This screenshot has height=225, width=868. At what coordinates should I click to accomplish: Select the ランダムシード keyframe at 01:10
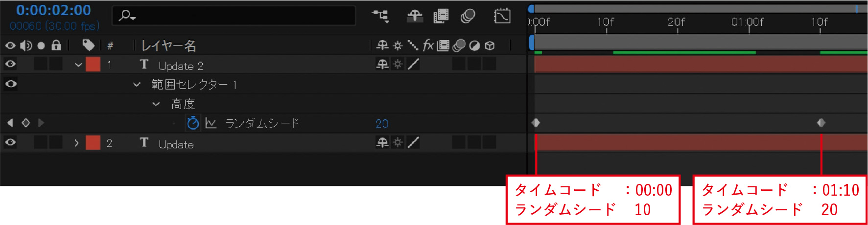click(821, 123)
